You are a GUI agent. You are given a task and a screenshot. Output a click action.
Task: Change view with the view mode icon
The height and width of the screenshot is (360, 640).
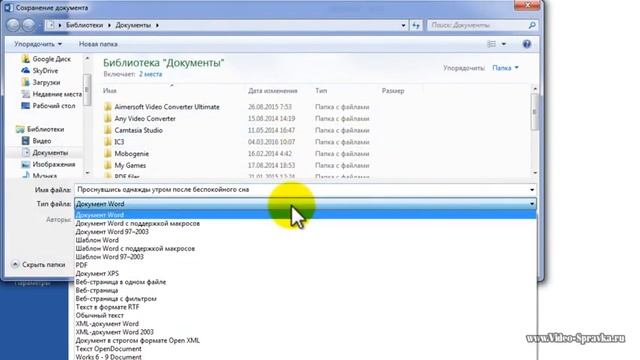click(x=491, y=44)
